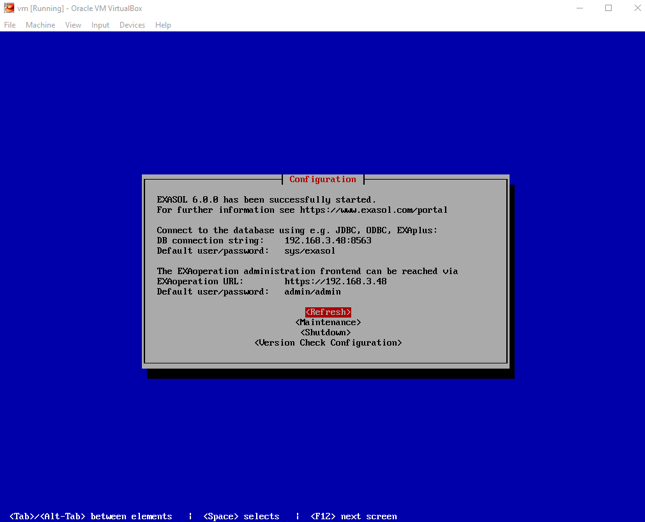Click the Tab/Alt-Tab hint in the bottom bar
The height and width of the screenshot is (522, 645).
90,516
